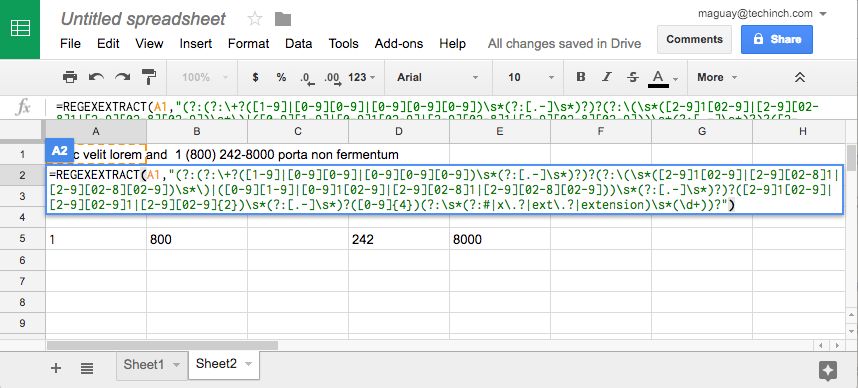Click the vertical scrollbar thumb

(852, 159)
